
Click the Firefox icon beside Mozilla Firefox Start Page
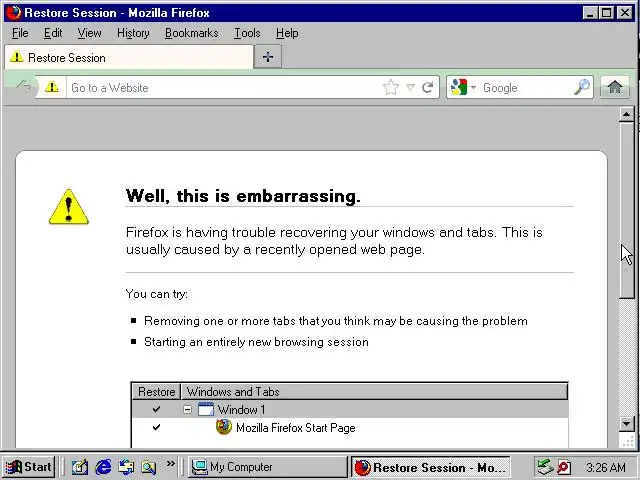224,427
